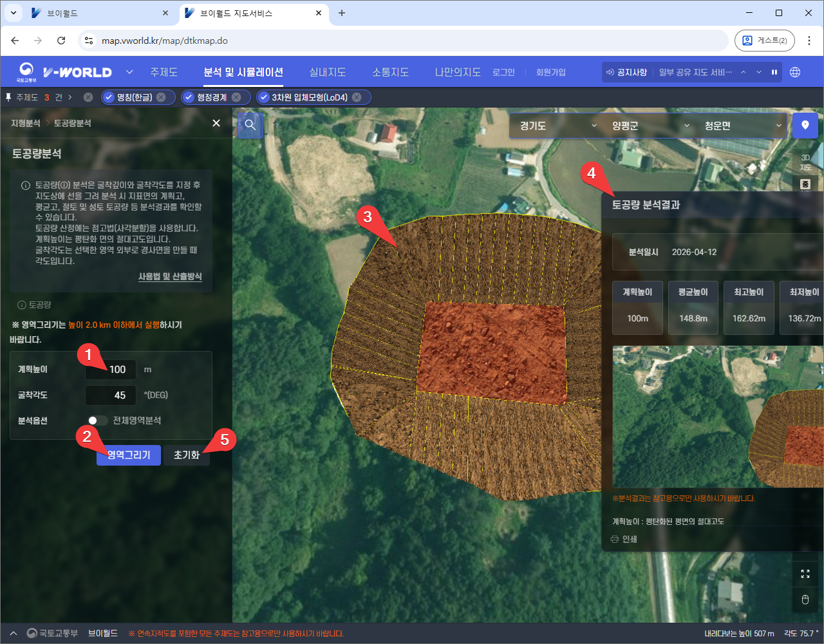Open the 주제도 menu
Image resolution: width=824 pixels, height=644 pixels.
(164, 72)
